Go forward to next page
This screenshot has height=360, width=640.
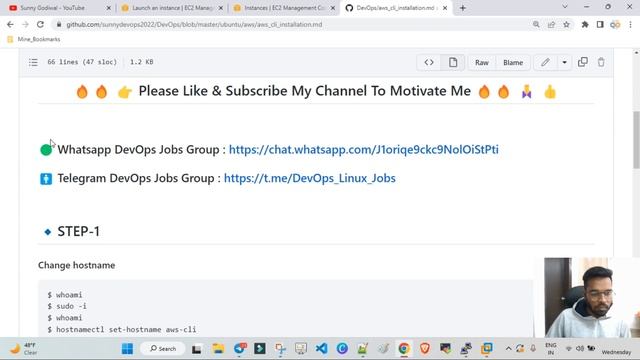coord(25,24)
